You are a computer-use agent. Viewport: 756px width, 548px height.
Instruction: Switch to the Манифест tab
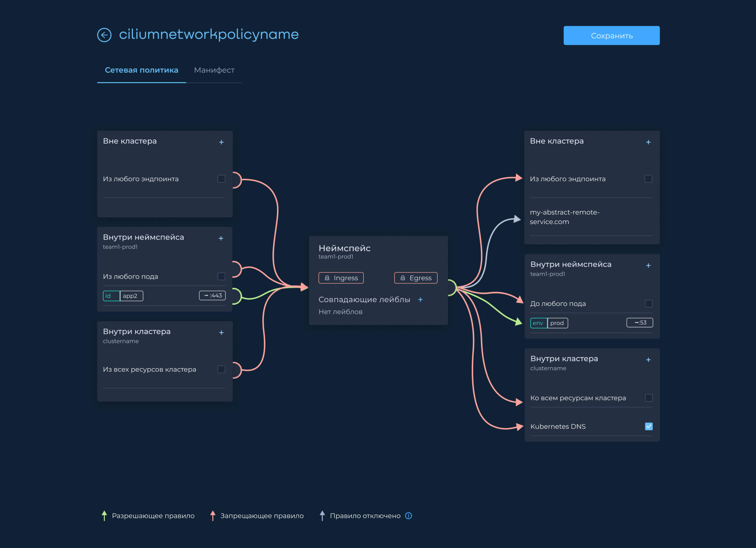tap(214, 70)
